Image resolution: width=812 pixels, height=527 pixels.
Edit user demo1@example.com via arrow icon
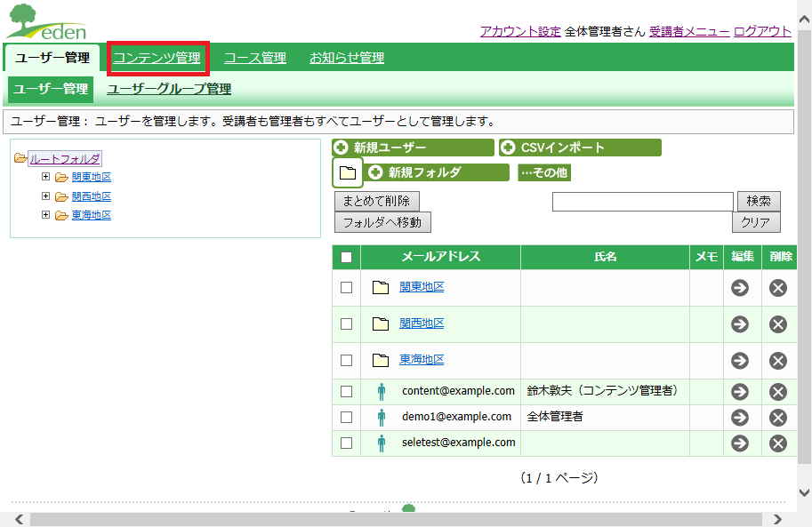pyautogui.click(x=739, y=418)
